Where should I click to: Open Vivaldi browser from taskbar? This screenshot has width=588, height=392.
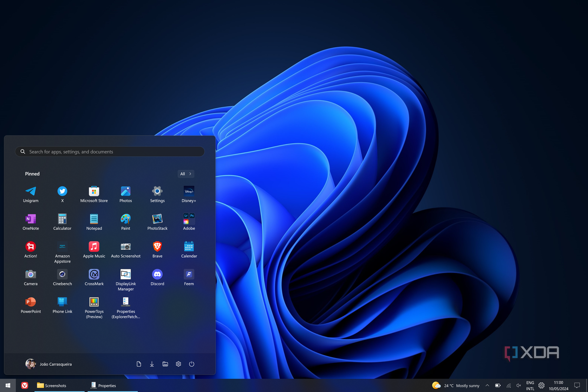(x=25, y=385)
